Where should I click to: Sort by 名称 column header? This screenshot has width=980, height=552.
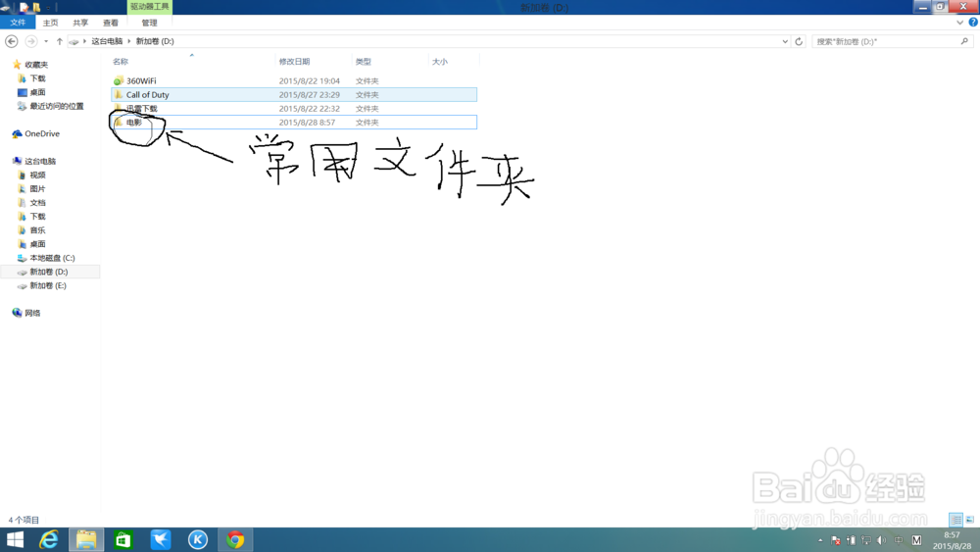click(121, 61)
